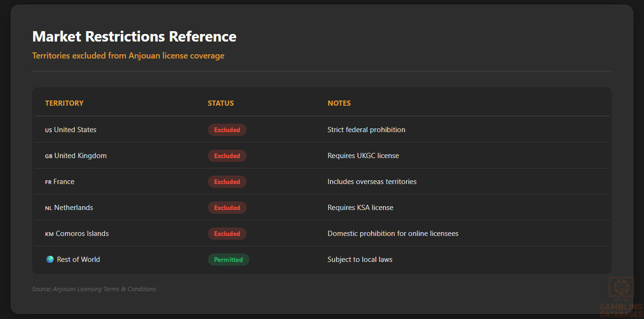The image size is (644, 319).
Task: Select the Excluded badge for United States
Action: tap(227, 130)
